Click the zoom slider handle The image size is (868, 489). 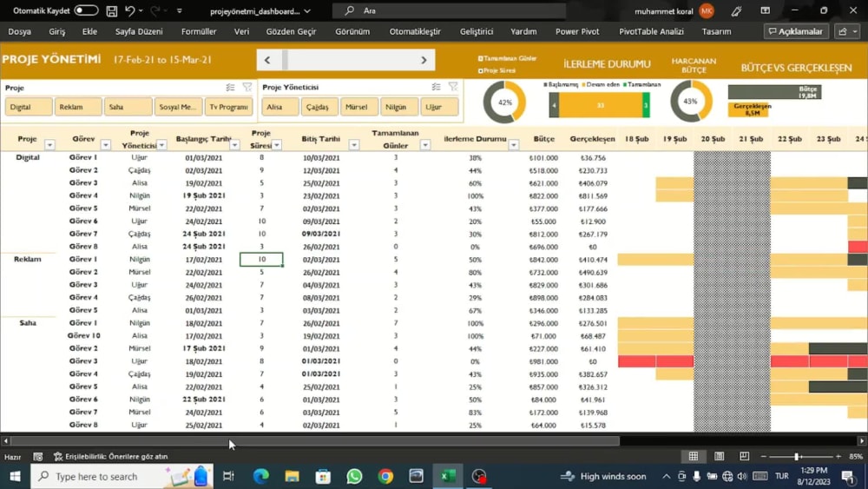click(797, 456)
